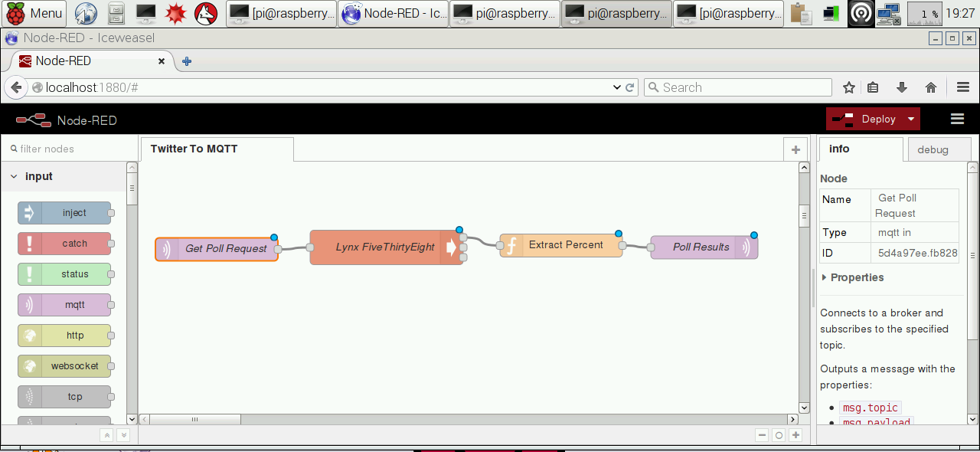Open the Raspberry Pi Menu
The width and height of the screenshot is (980, 452).
pos(35,13)
